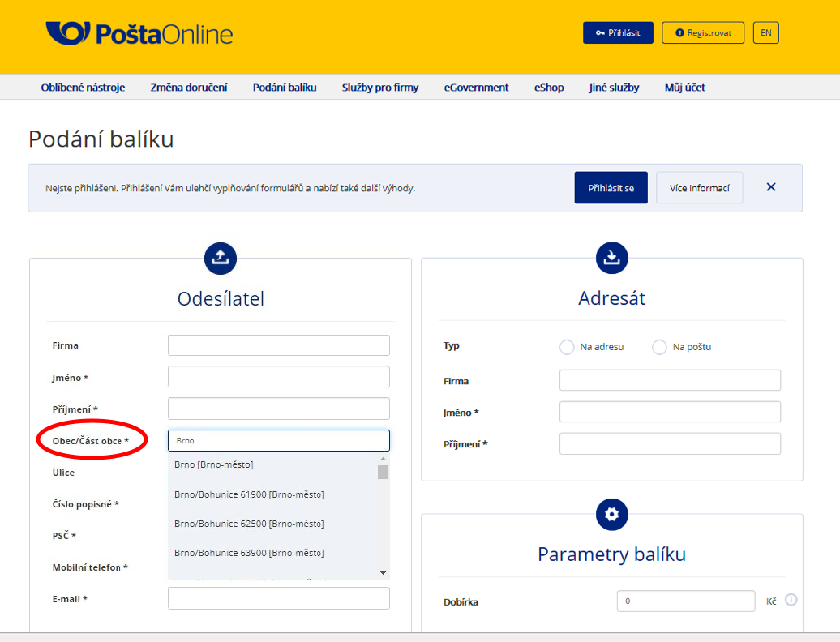Go to the eShop menu item

[x=549, y=88]
